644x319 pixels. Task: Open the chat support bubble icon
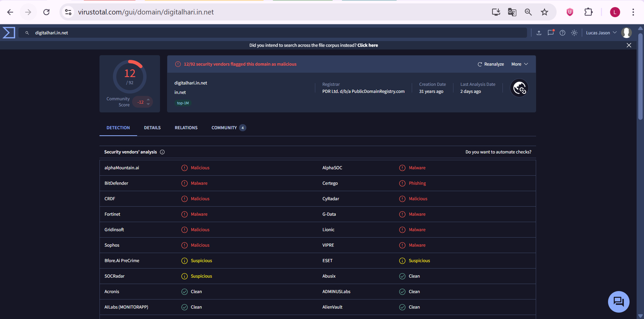618,302
